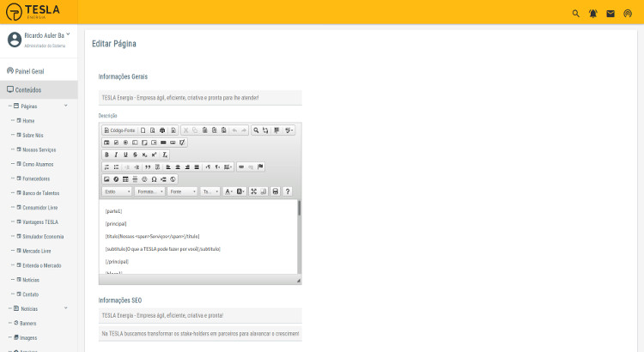
Task: Maximize the editor area
Action: 254,191
